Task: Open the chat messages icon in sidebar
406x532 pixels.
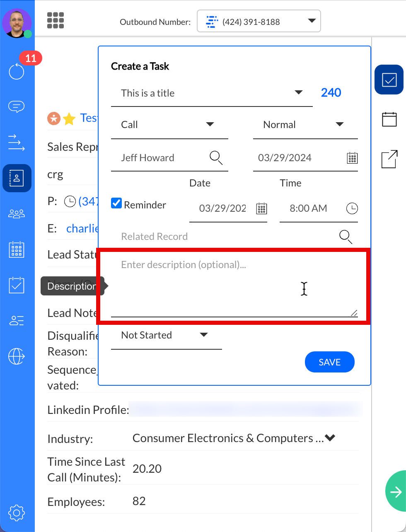Action: (17, 106)
